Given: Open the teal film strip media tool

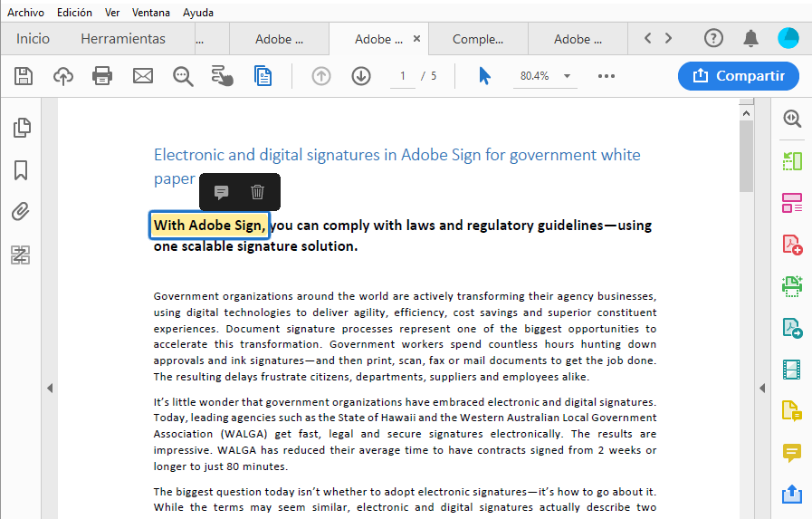Looking at the screenshot, I should [x=792, y=370].
